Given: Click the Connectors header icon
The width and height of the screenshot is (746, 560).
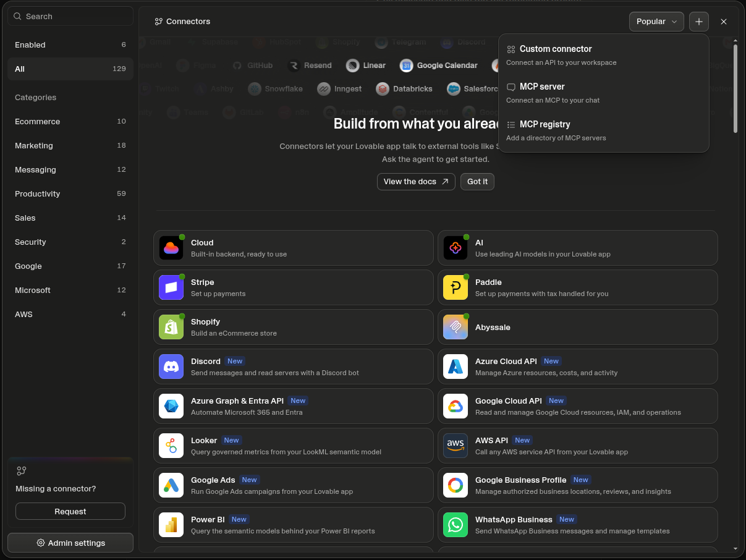Looking at the screenshot, I should pos(159,22).
